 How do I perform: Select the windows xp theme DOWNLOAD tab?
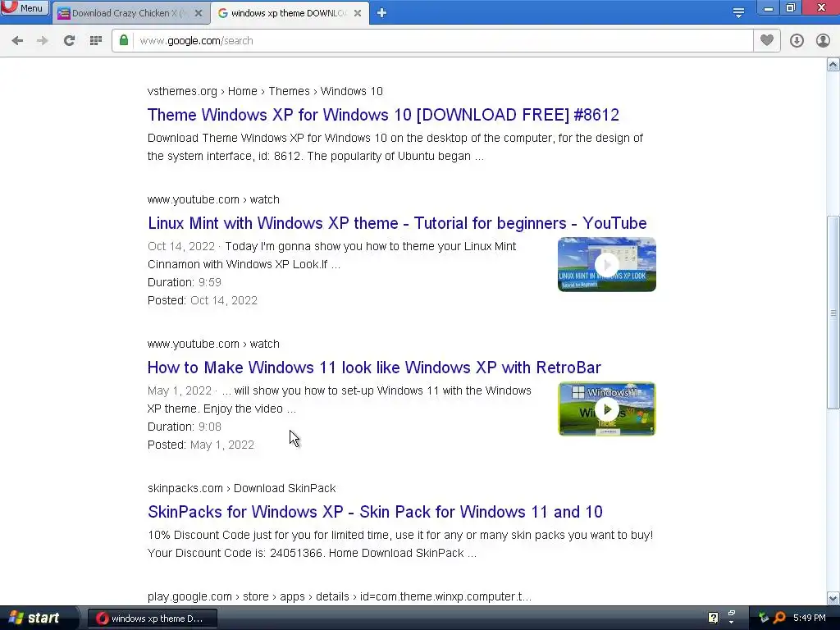[290, 13]
